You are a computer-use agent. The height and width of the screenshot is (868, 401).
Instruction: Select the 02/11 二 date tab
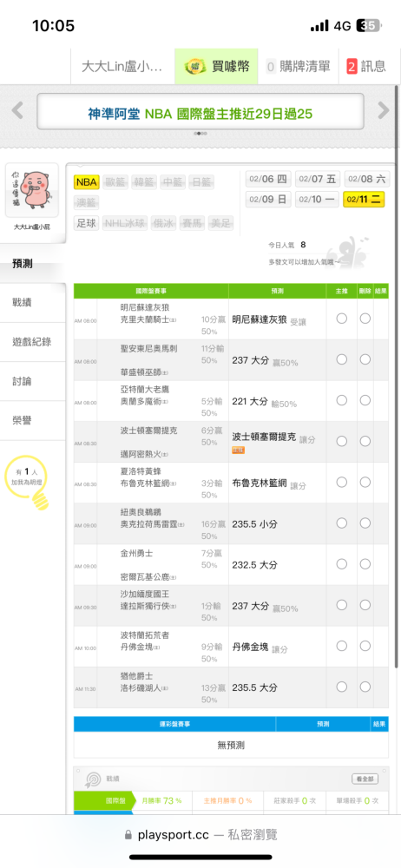(364, 200)
